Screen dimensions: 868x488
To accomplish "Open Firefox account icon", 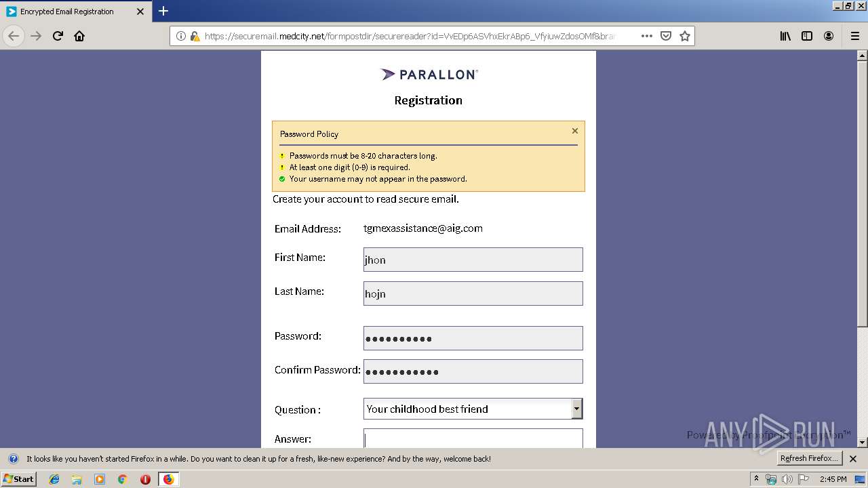I will point(829,36).
